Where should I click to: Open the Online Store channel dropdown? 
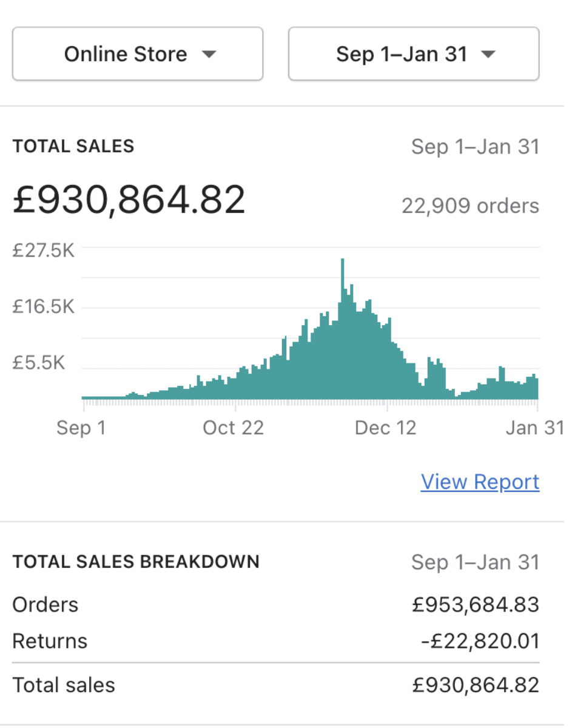[137, 54]
